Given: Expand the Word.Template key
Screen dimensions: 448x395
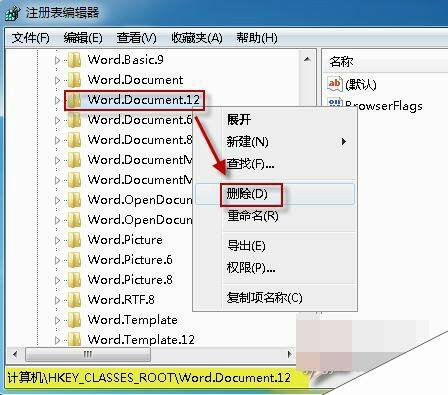Looking at the screenshot, I should [57, 320].
